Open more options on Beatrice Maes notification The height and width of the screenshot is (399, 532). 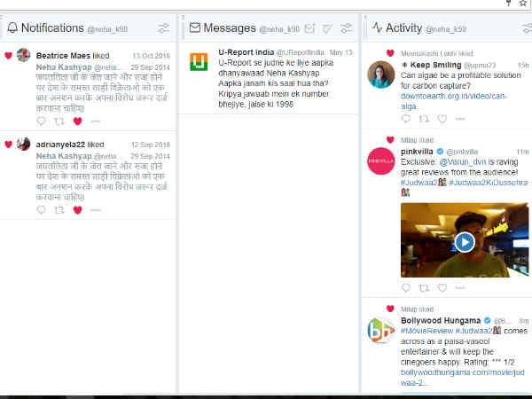point(96,121)
